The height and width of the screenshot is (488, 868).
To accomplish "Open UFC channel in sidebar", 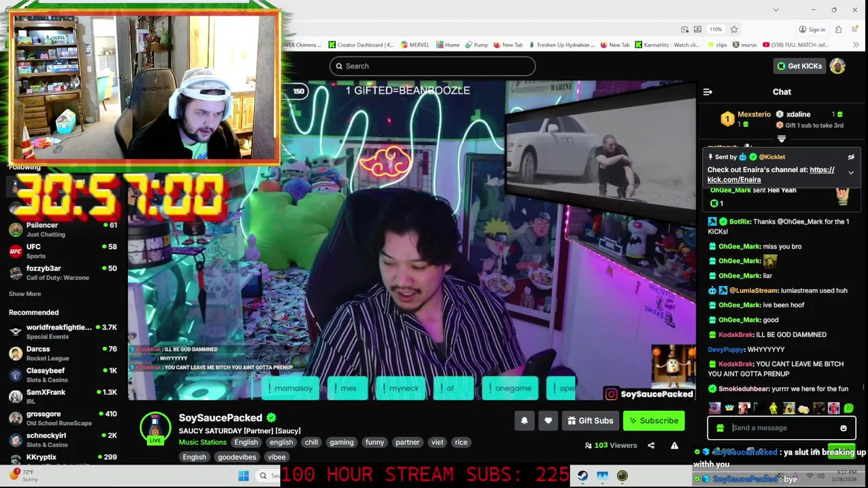I will (62, 251).
